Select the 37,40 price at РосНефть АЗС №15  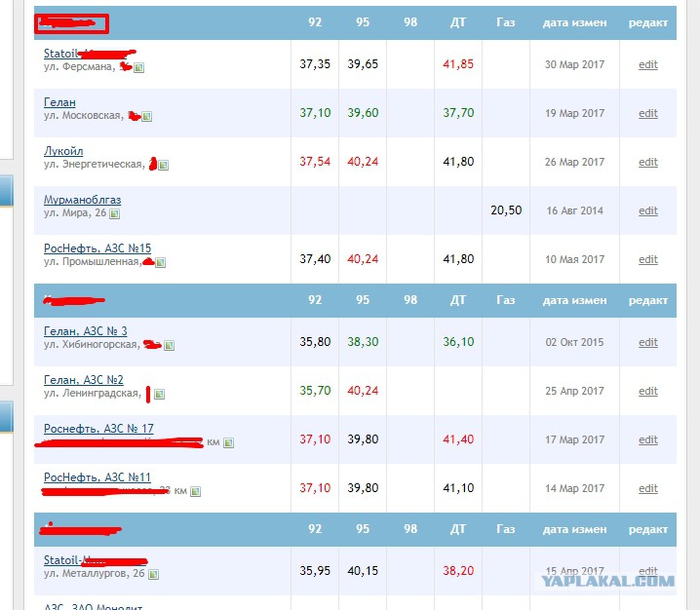(315, 259)
